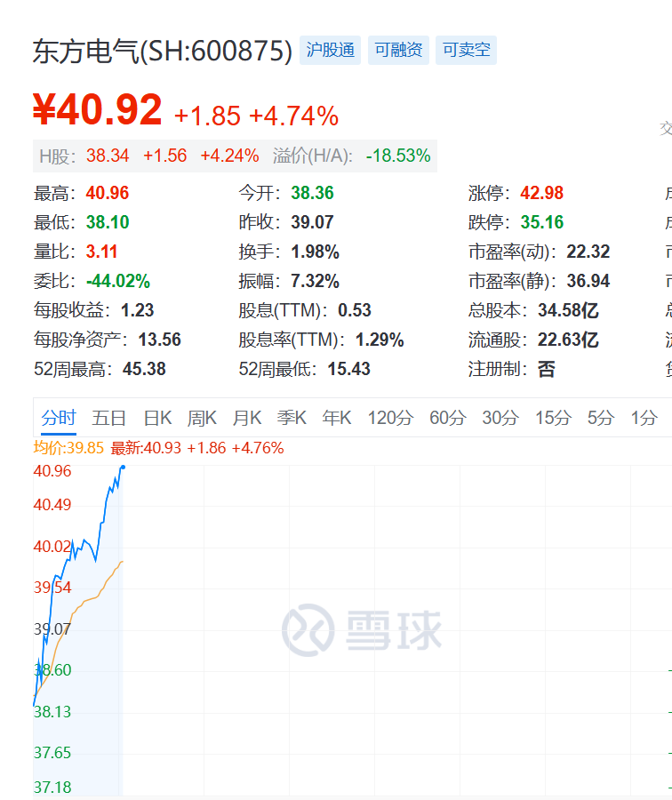This screenshot has width=672, height=800.
Task: Click the 量比 value 3.11
Action: pos(101,252)
